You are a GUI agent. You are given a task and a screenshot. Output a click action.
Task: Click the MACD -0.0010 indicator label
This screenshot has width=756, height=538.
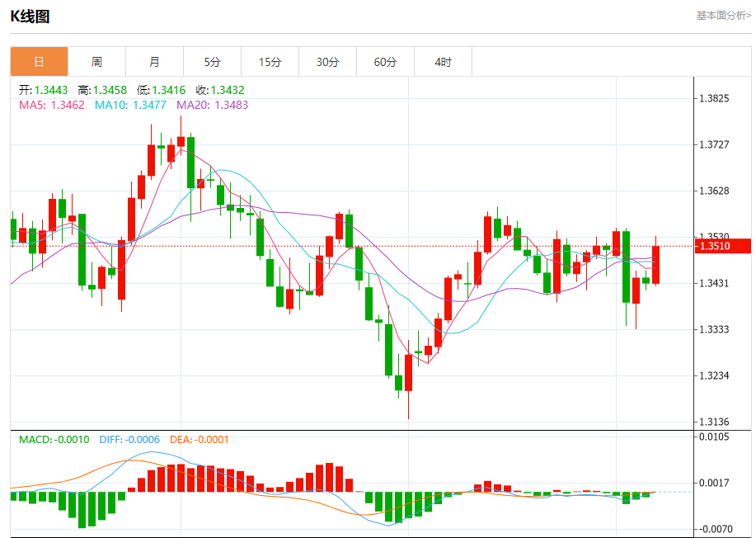54,440
